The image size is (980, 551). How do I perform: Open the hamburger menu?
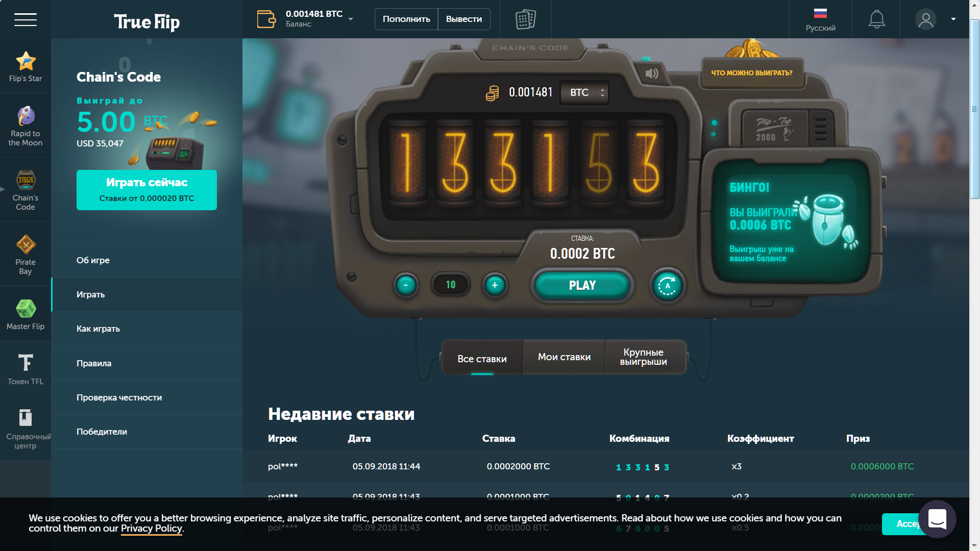coord(26,19)
